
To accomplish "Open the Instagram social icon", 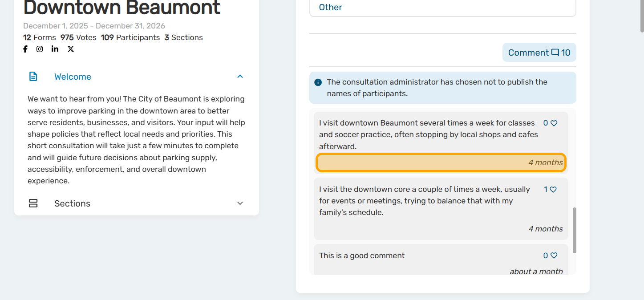I will (40, 49).
